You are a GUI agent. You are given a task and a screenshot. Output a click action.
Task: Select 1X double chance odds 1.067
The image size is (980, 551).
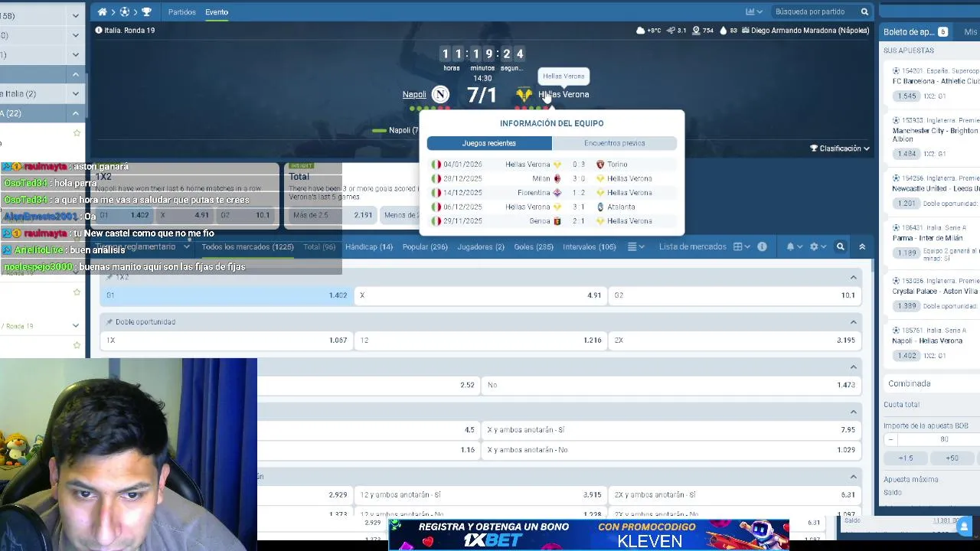pyautogui.click(x=227, y=341)
